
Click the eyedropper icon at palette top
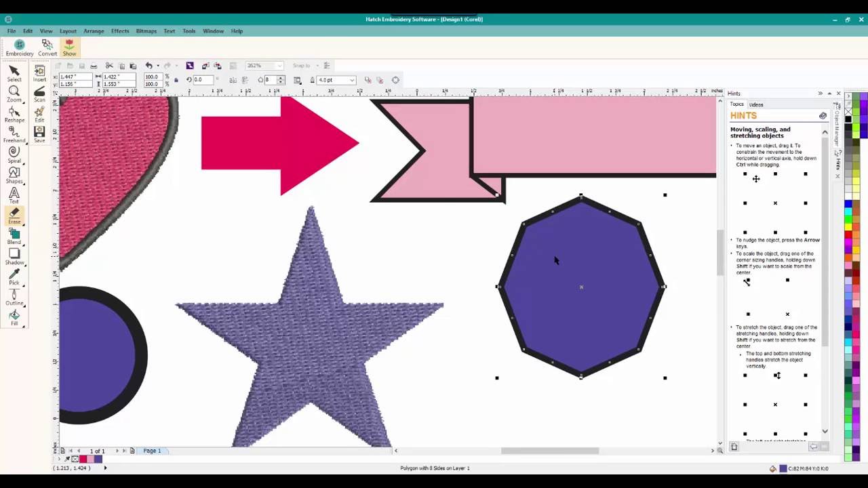(x=848, y=105)
